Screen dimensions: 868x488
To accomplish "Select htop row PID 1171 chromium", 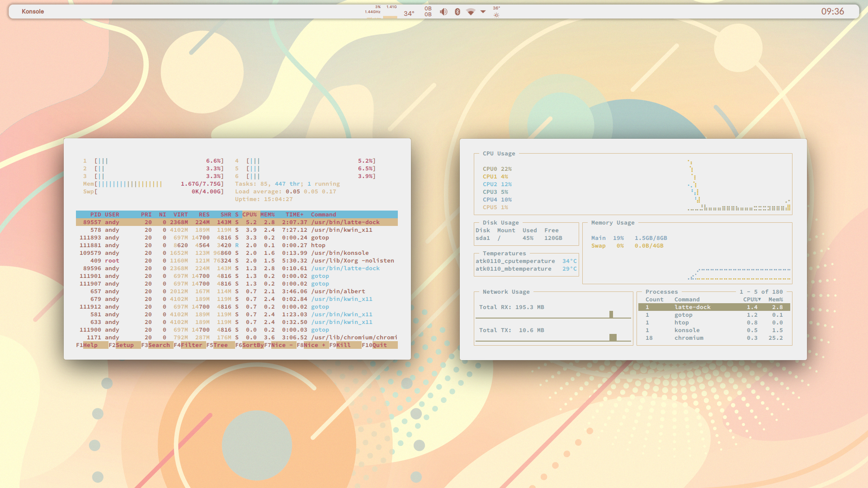I will click(237, 338).
